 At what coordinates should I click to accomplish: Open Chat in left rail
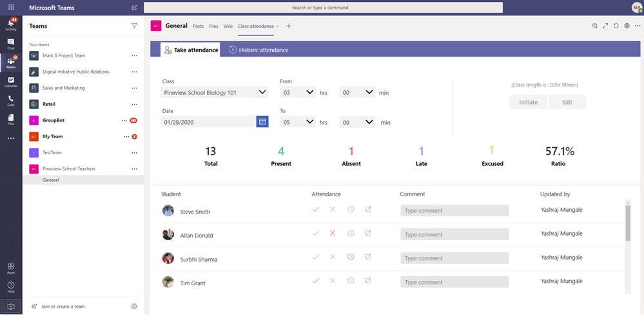(11, 44)
